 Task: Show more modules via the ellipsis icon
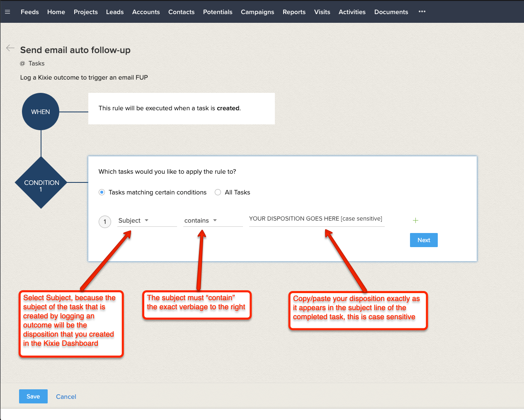point(422,12)
